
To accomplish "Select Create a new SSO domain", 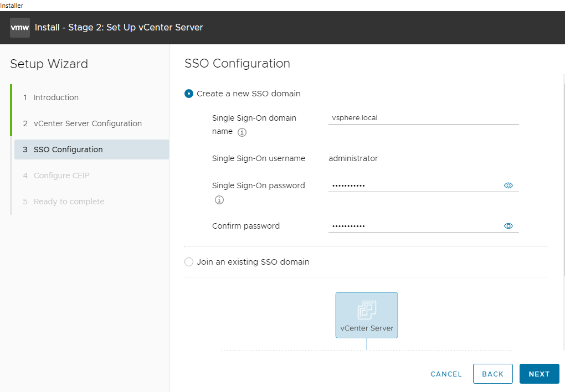I will pyautogui.click(x=189, y=94).
